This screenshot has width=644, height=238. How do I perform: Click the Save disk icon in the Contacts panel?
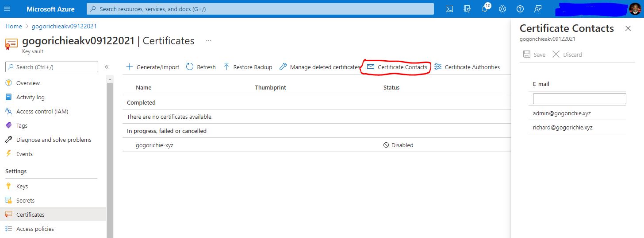527,54
